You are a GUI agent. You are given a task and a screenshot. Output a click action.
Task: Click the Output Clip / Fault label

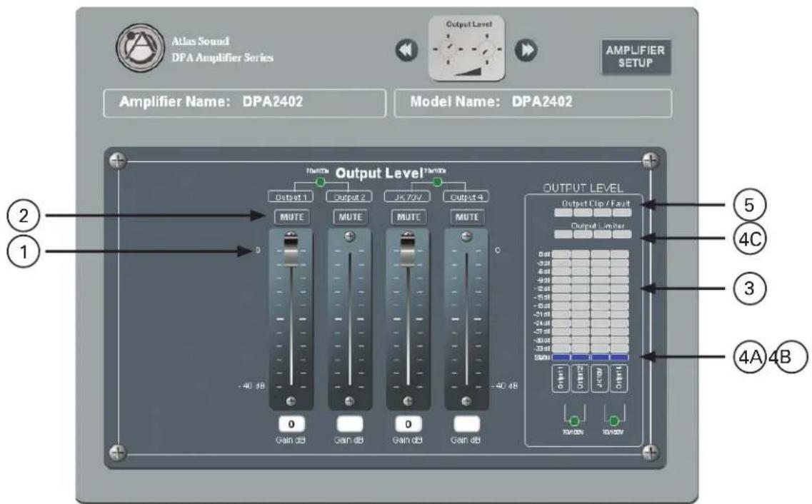coord(596,204)
